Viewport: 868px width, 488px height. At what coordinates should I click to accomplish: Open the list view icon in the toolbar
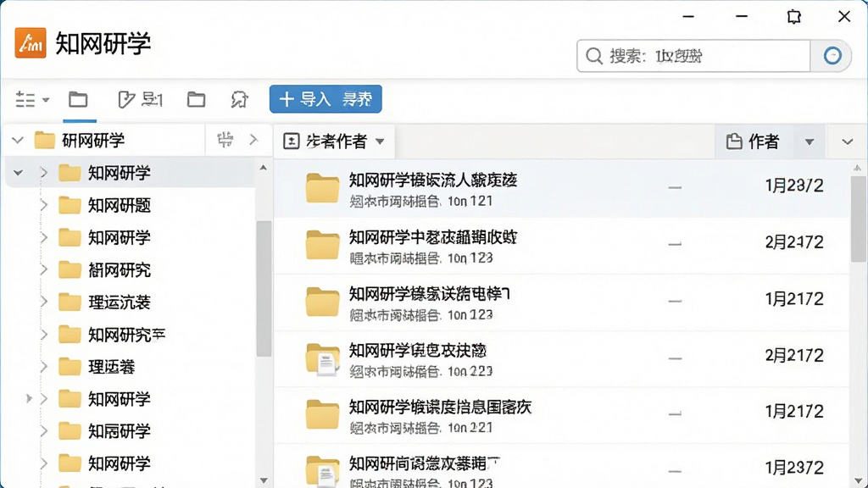25,100
